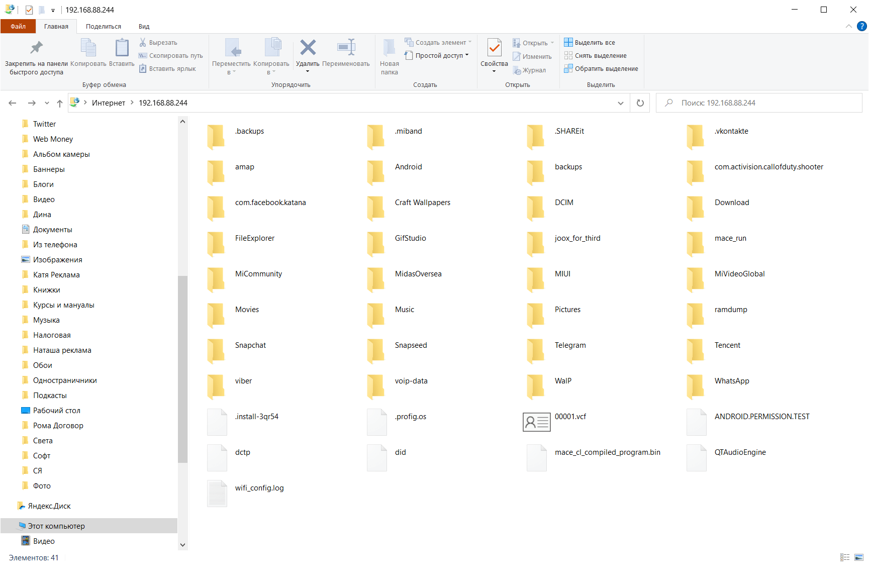
Task: Click the Help question mark icon
Action: (861, 26)
